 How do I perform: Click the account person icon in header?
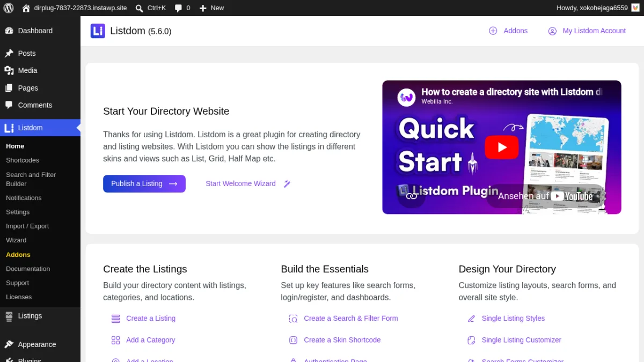click(552, 31)
